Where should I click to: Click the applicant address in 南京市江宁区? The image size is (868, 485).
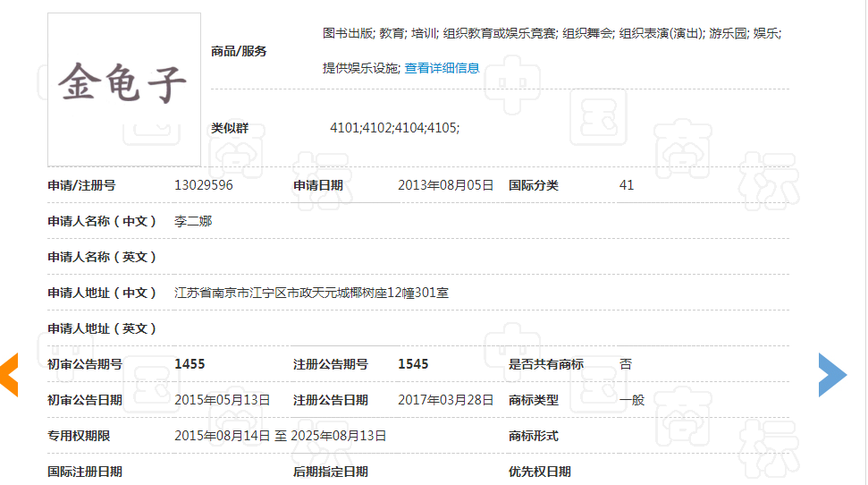(x=311, y=293)
